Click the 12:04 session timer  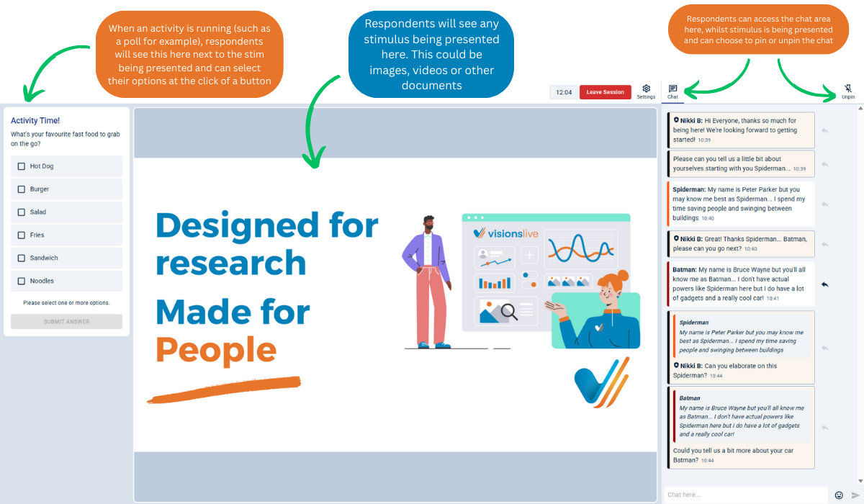pyautogui.click(x=564, y=92)
